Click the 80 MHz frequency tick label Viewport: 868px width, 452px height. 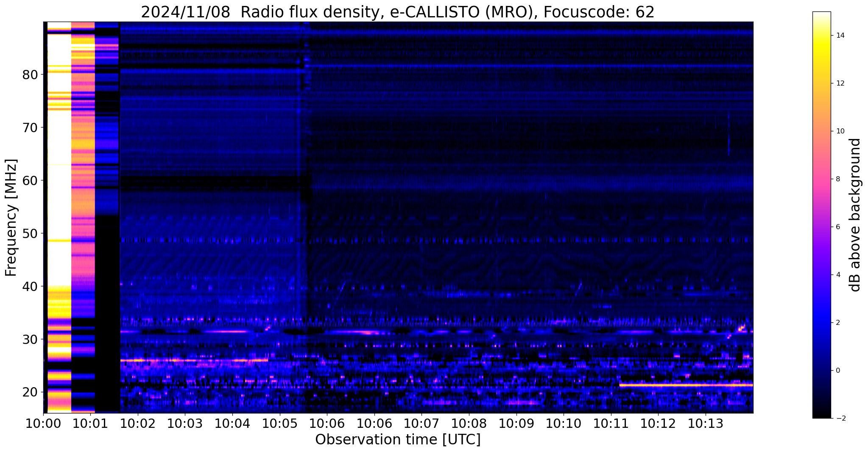click(x=30, y=75)
